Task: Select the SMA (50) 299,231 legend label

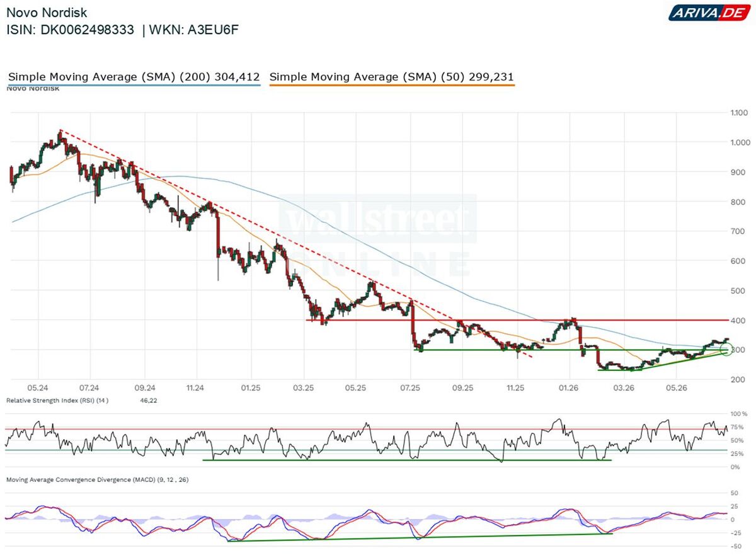Action: [x=391, y=77]
